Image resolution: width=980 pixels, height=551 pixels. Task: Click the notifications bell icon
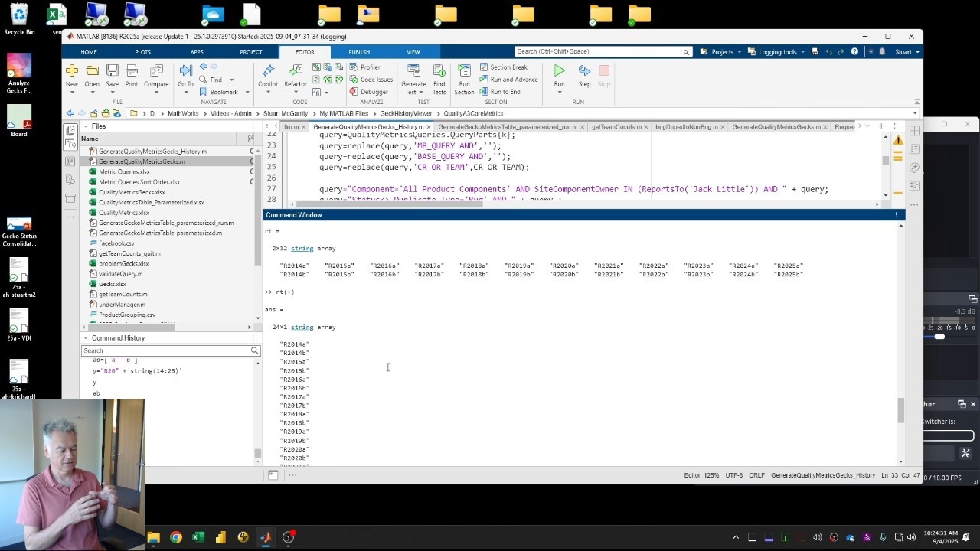(882, 52)
